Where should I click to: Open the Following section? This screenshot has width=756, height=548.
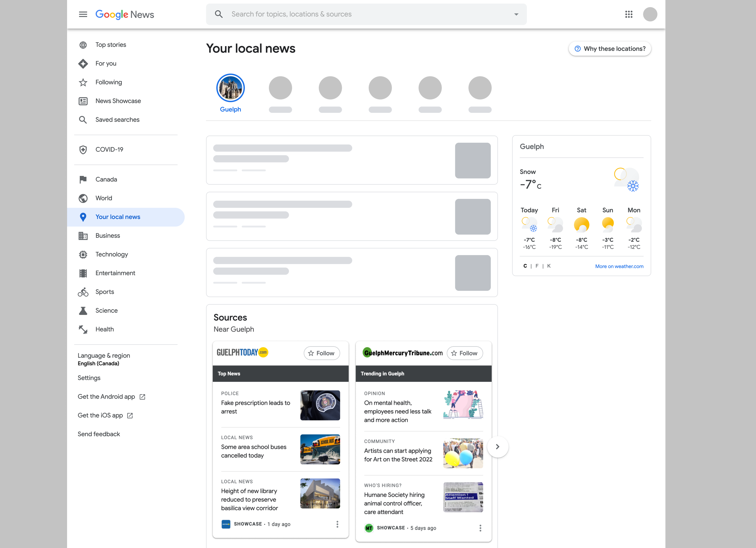click(108, 82)
